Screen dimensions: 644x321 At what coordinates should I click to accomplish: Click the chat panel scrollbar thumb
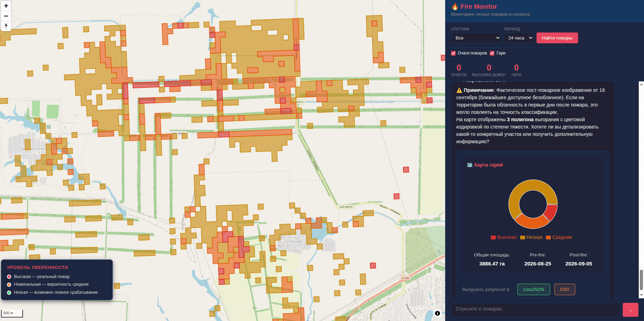641,280
